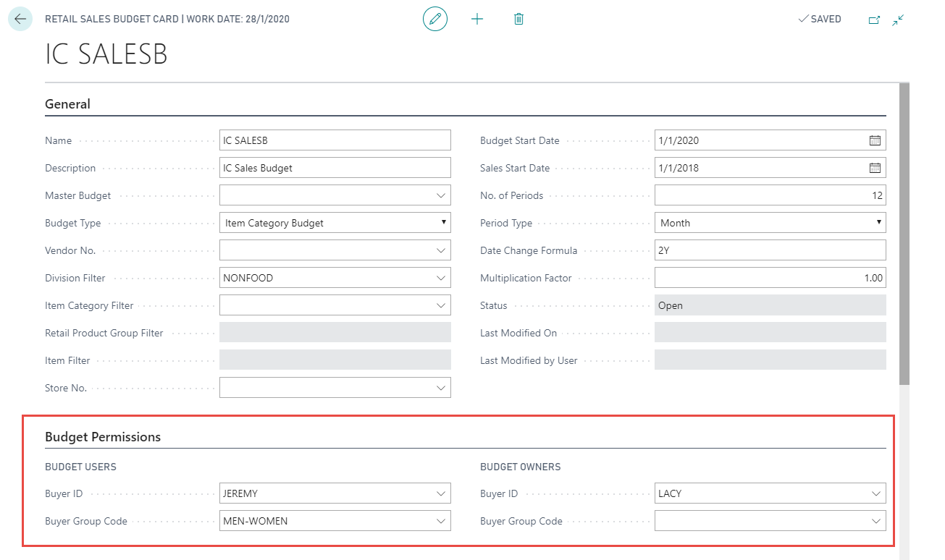This screenshot has height=560, width=945.
Task: Open Sales Start Date calendar picker
Action: [x=875, y=168]
